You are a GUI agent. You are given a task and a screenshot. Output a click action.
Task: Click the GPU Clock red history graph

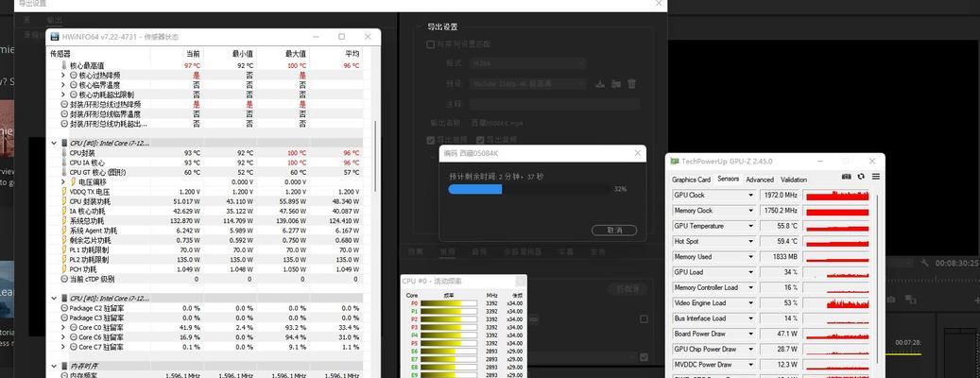point(837,196)
